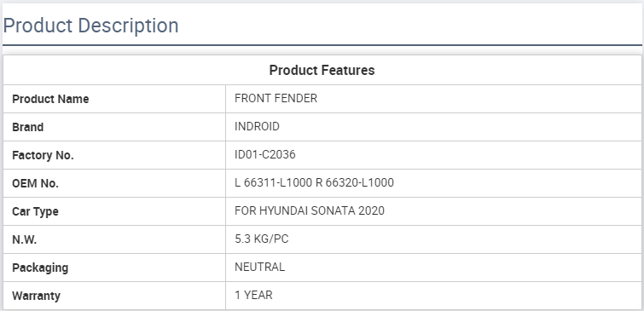This screenshot has width=644, height=311.
Task: Select the Warranty label cell
Action: 114,296
